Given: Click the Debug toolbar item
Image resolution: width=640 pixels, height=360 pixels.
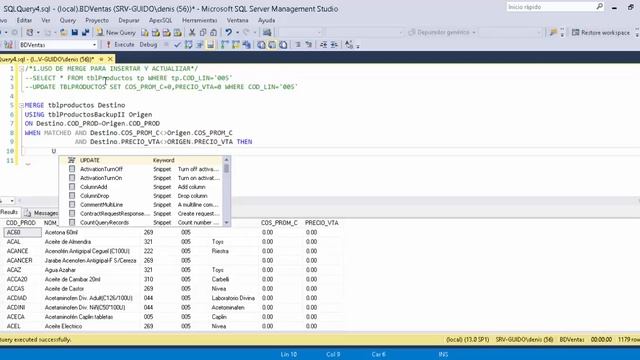Looking at the screenshot, I should coord(148,44).
